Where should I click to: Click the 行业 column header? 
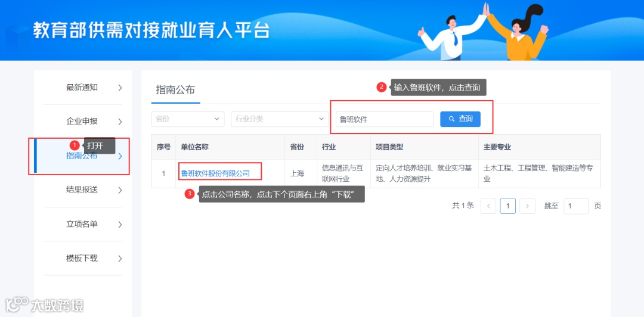click(x=343, y=147)
